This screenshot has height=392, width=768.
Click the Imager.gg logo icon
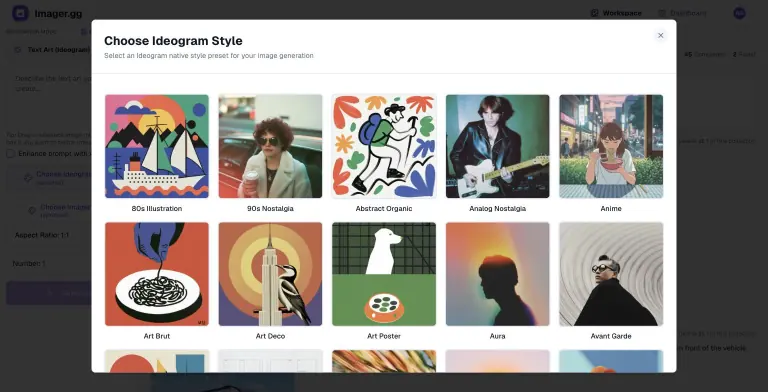[20, 13]
